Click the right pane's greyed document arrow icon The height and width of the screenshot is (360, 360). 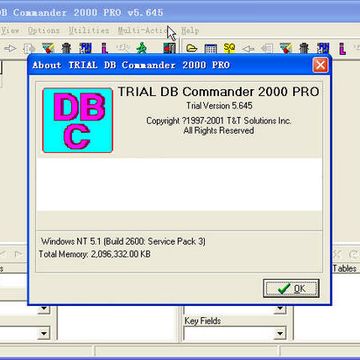[x=267, y=49]
